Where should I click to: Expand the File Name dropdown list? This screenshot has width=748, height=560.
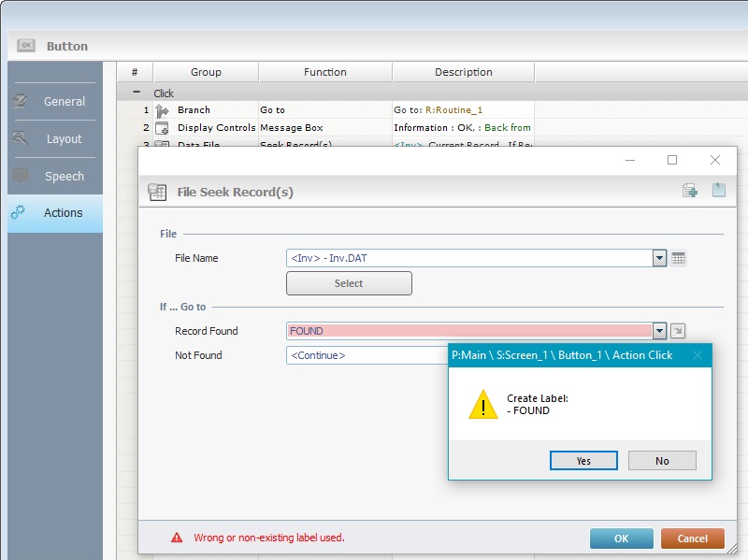click(659, 258)
